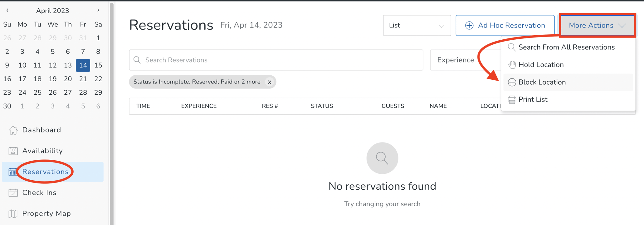Click the plus-circle icon beside Block Location
The height and width of the screenshot is (225, 644).
tap(512, 82)
